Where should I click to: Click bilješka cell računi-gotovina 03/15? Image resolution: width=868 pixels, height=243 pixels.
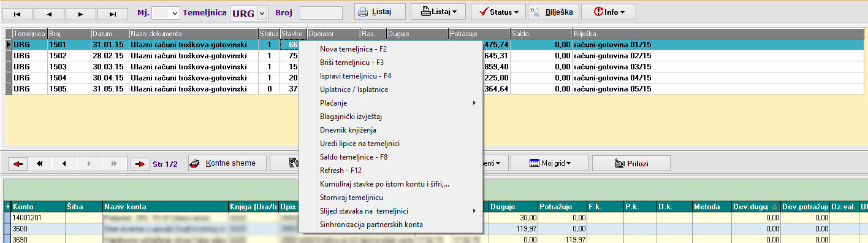pos(718,67)
